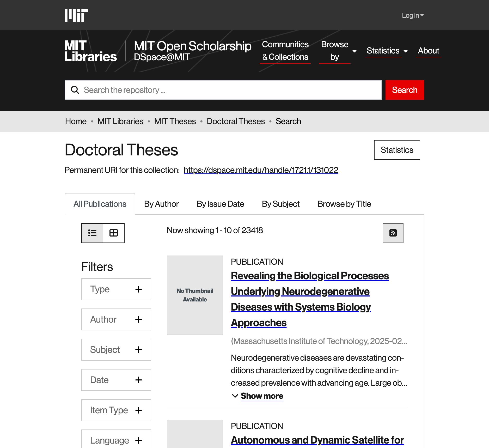Screen dimensions: 489x448
Task: Select the By Issue Date tab
Action: point(220,204)
